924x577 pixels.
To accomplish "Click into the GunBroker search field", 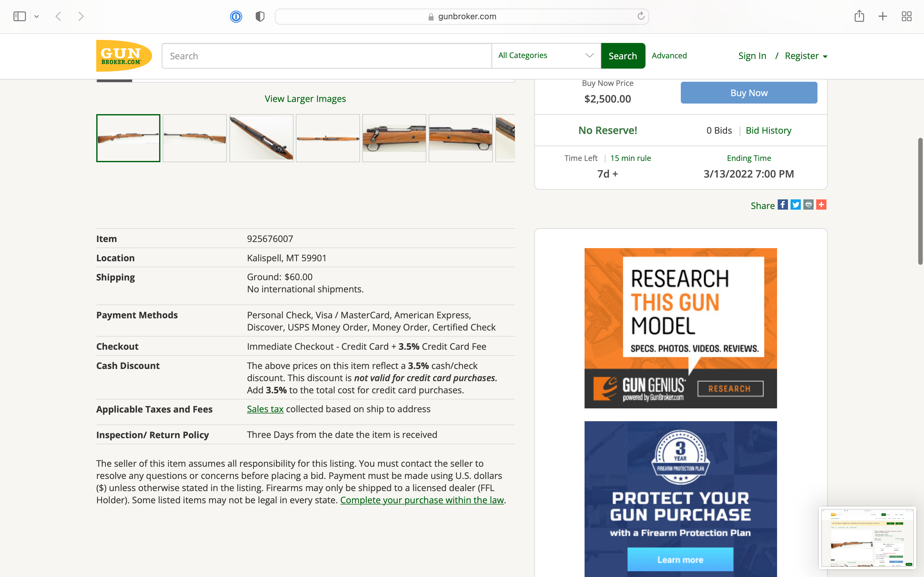I will (327, 56).
